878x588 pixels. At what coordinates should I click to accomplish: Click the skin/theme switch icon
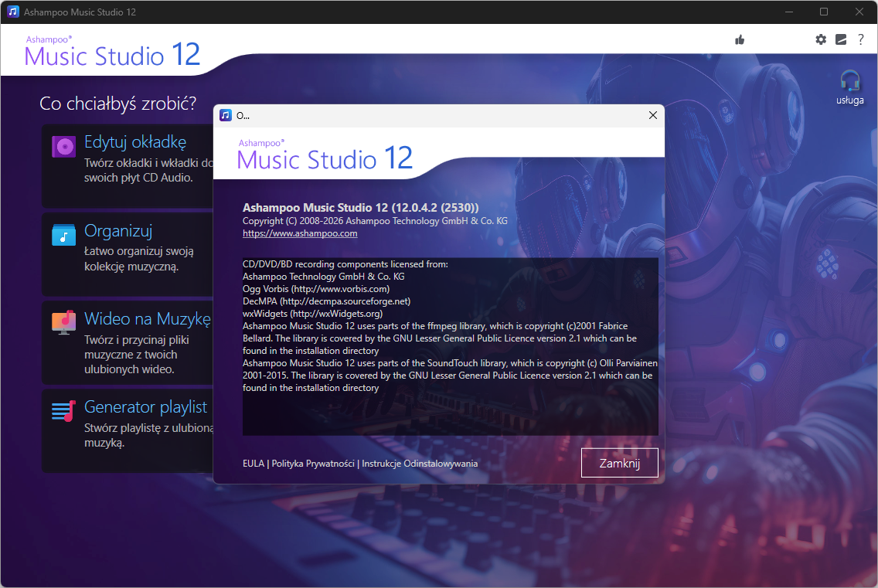pyautogui.click(x=841, y=39)
